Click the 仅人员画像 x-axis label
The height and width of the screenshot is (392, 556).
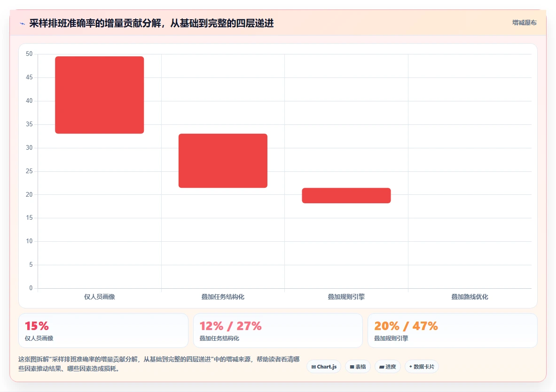click(99, 297)
